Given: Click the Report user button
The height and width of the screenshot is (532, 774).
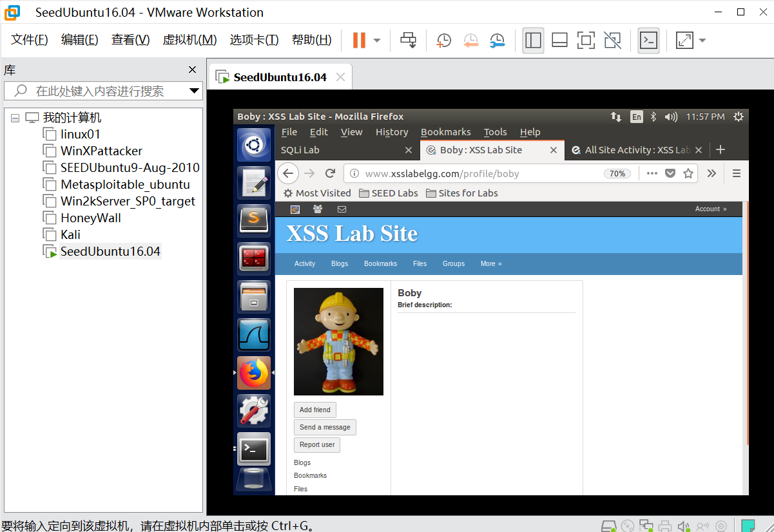Looking at the screenshot, I should [317, 444].
